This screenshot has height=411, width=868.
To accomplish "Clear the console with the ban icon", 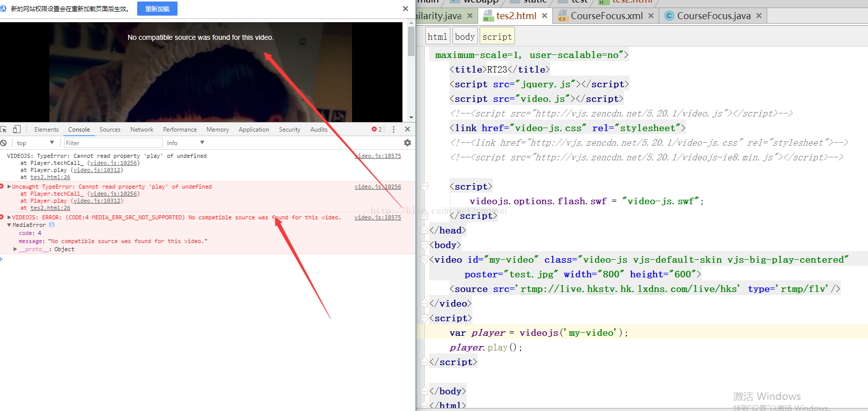I will pos(4,143).
